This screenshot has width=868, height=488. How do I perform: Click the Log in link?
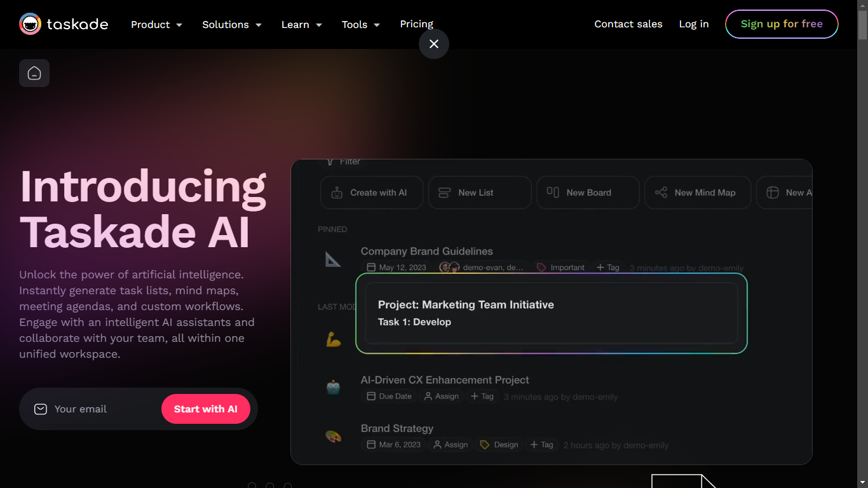coord(694,24)
